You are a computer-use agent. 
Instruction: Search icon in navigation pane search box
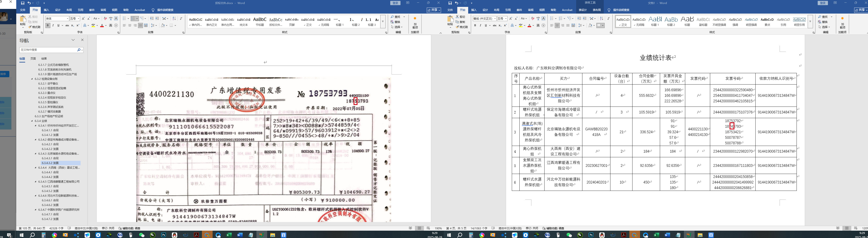pos(79,50)
